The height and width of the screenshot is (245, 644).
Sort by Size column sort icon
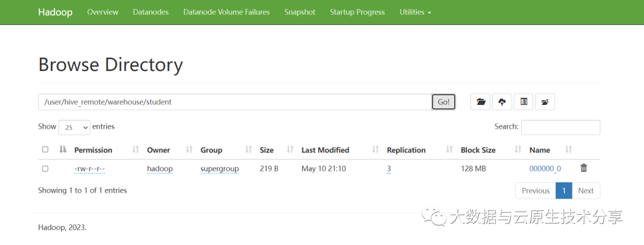(290, 150)
